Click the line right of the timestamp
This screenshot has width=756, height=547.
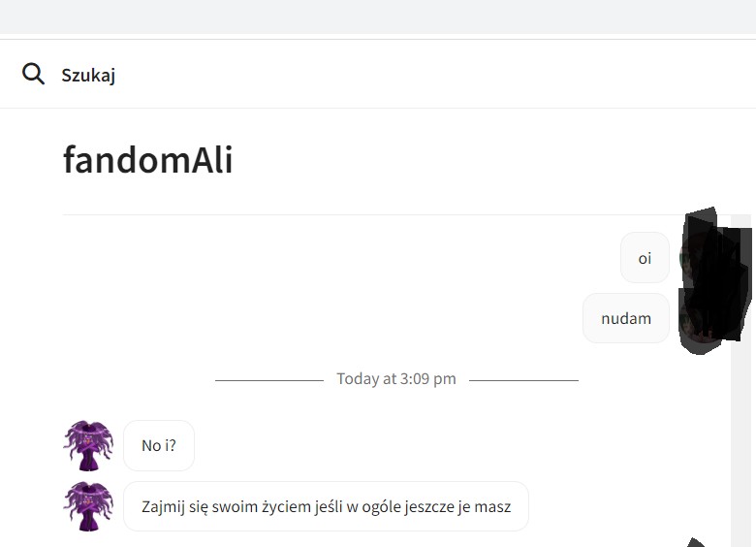[x=523, y=380]
